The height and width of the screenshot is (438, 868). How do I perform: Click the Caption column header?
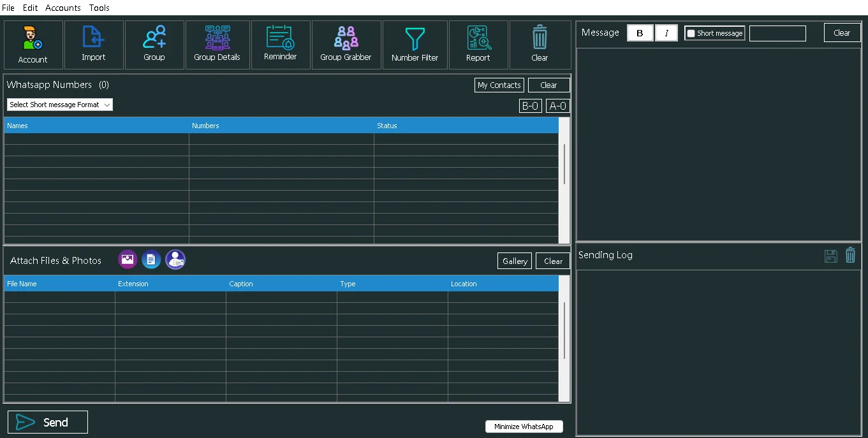pyautogui.click(x=281, y=284)
